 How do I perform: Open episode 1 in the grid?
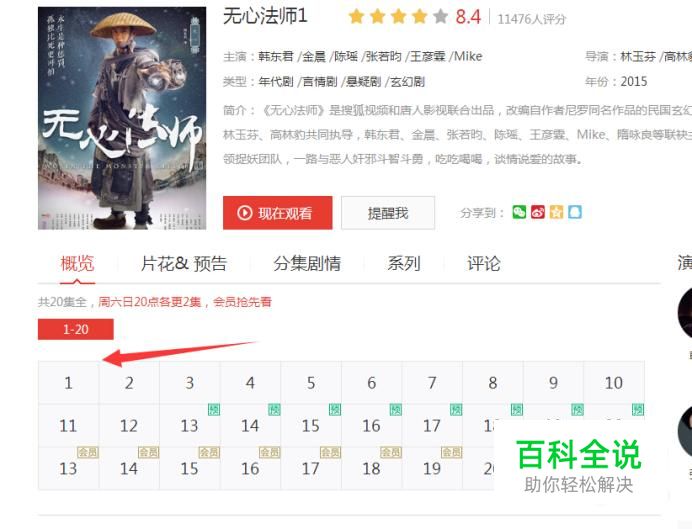[x=68, y=383]
